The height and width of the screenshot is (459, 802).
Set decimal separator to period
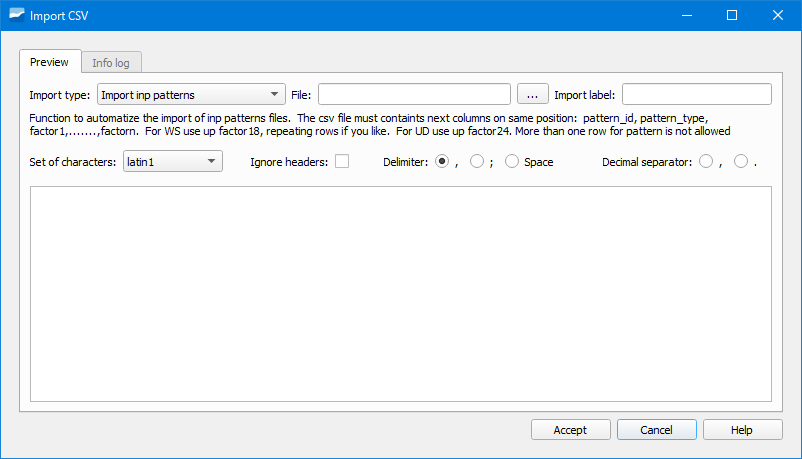(741, 161)
